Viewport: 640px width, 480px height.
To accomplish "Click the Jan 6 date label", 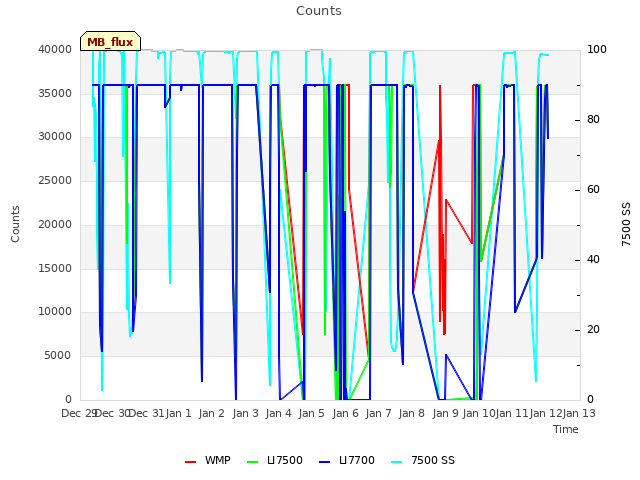I will click(x=346, y=413).
